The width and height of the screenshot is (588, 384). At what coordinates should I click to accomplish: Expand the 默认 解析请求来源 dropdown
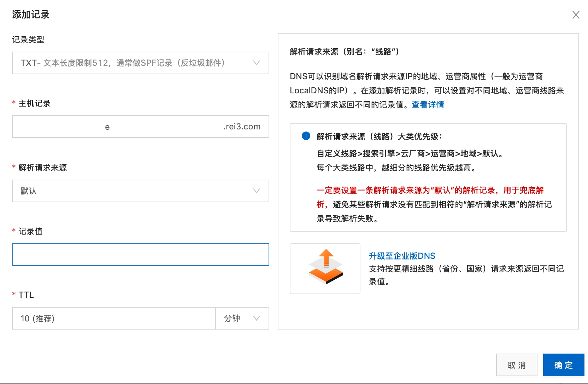pyautogui.click(x=140, y=191)
